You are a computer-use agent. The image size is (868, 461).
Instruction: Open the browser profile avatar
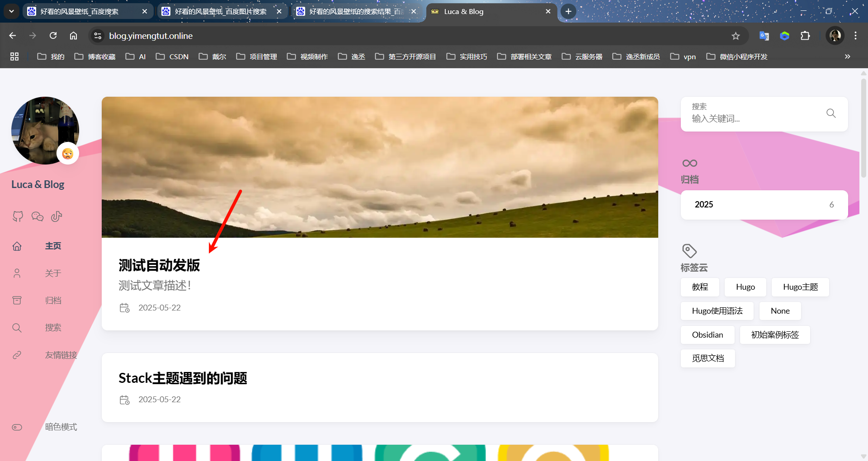835,36
